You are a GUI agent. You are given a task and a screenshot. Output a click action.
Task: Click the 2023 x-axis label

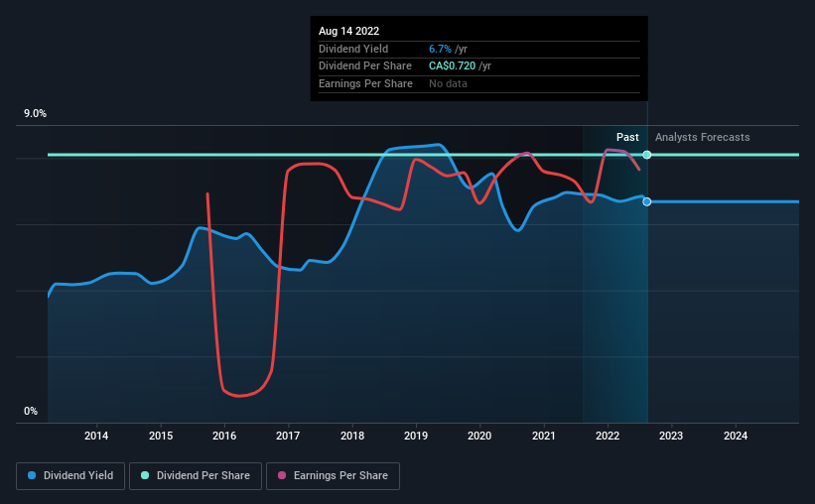(671, 436)
